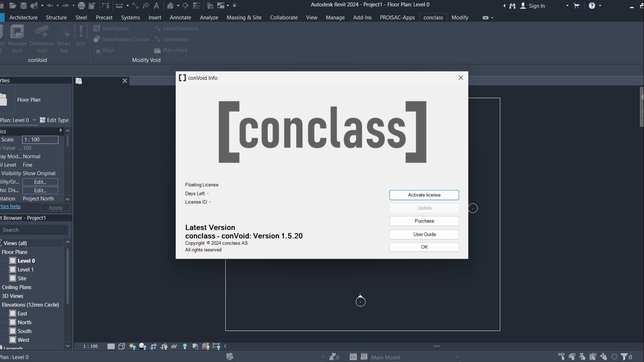The image size is (644, 362).
Task: Click OK in the conVoid Info dialog
Action: (424, 247)
